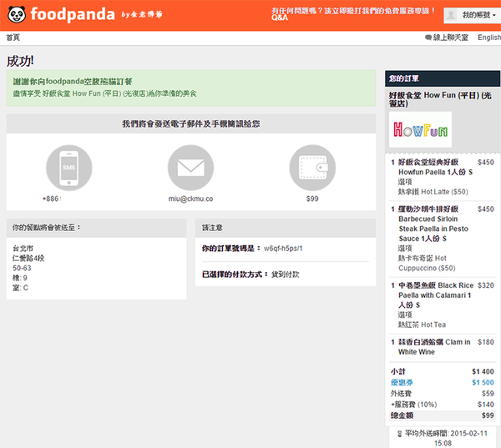Click the address line 仁愛路4段
The width and height of the screenshot is (501, 448).
(28, 259)
